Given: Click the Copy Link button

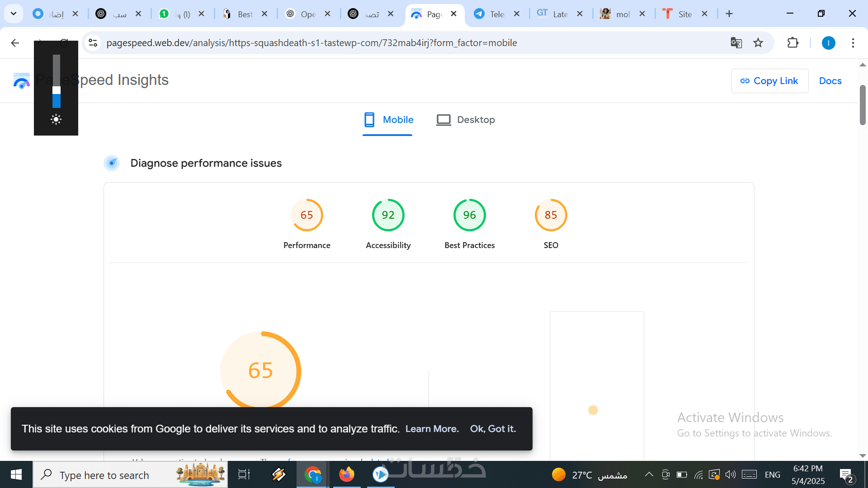Looking at the screenshot, I should pyautogui.click(x=769, y=81).
